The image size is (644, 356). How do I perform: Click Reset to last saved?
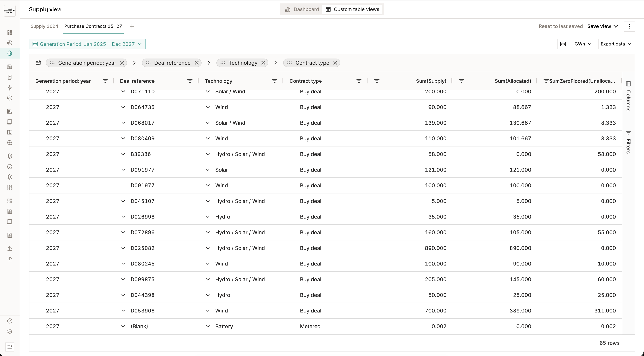[x=560, y=26]
